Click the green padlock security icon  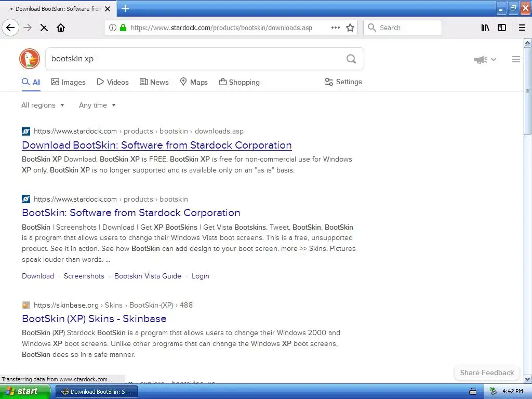click(123, 28)
